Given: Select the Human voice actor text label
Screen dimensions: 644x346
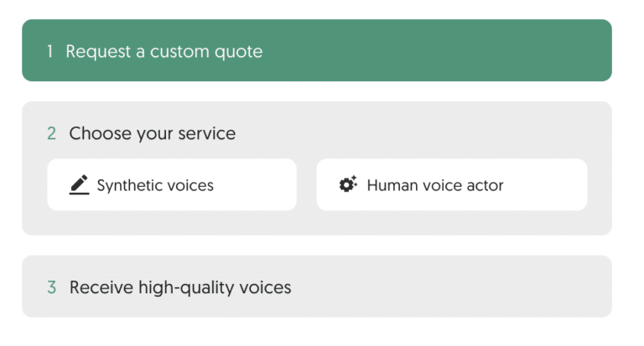Looking at the screenshot, I should click(435, 185).
